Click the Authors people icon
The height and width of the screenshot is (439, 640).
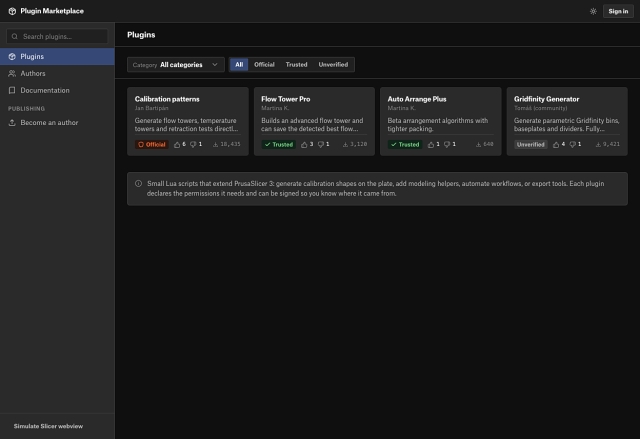[x=12, y=73]
